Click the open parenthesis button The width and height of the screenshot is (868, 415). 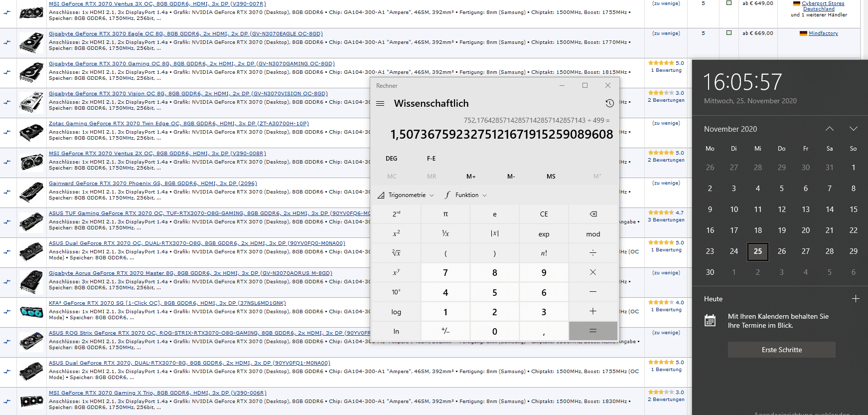[x=445, y=253]
